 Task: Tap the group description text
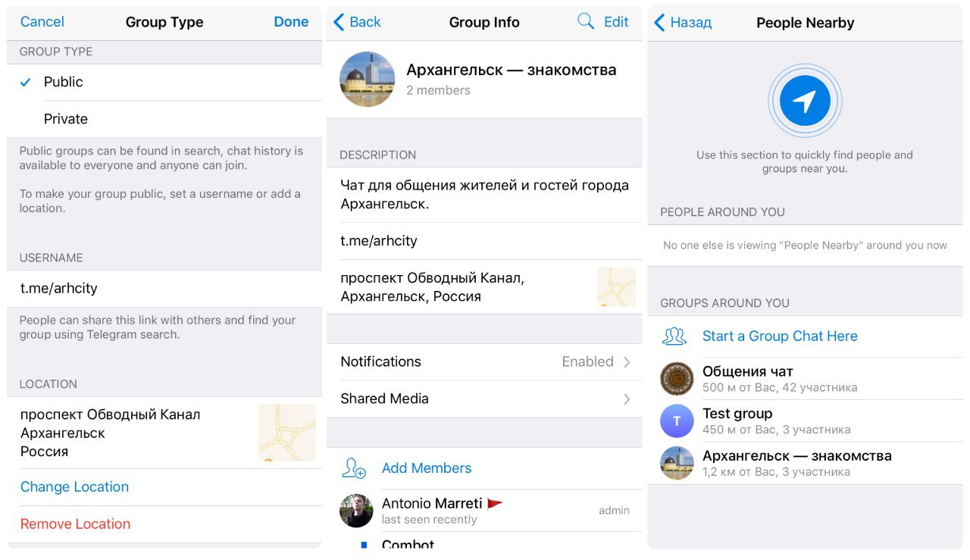[484, 195]
